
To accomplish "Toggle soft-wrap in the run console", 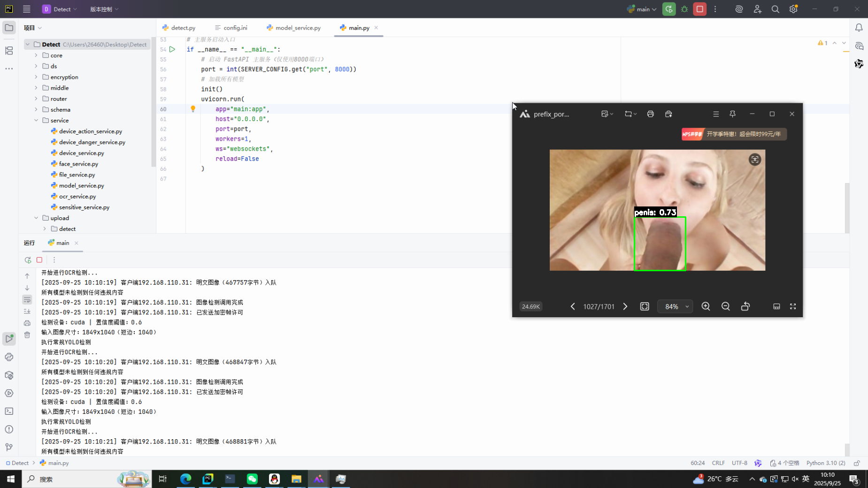I will tap(27, 300).
